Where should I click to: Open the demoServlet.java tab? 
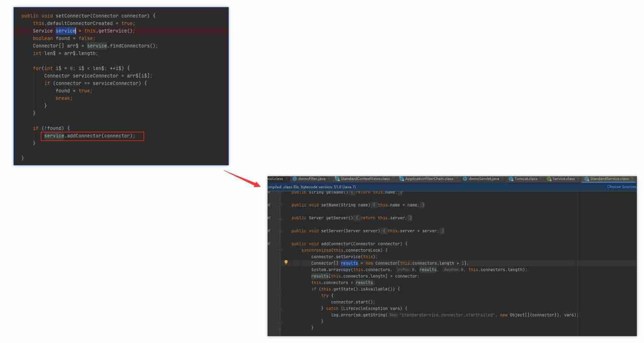click(x=481, y=179)
